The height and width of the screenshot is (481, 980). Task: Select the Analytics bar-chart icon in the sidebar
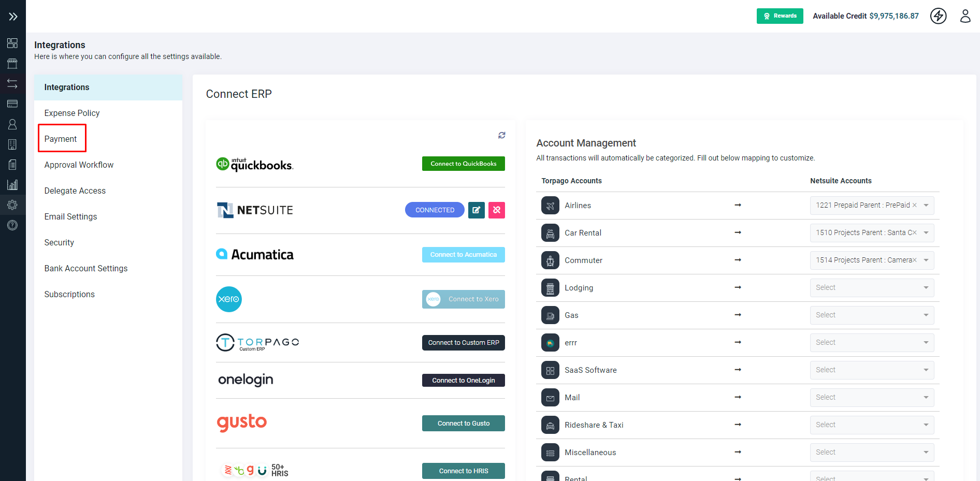tap(12, 184)
